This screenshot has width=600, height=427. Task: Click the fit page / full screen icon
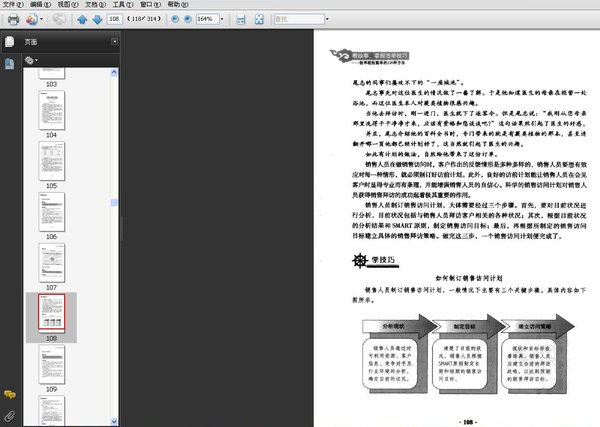tap(259, 19)
